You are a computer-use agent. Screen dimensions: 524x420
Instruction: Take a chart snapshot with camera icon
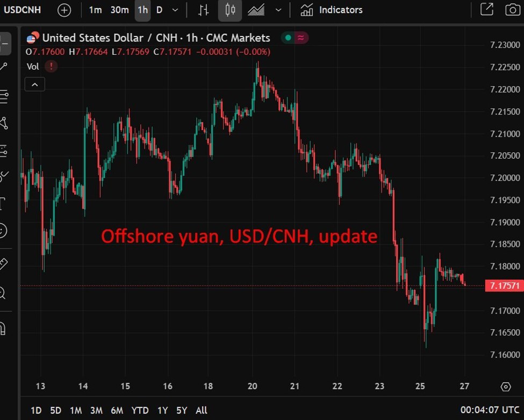pos(511,9)
